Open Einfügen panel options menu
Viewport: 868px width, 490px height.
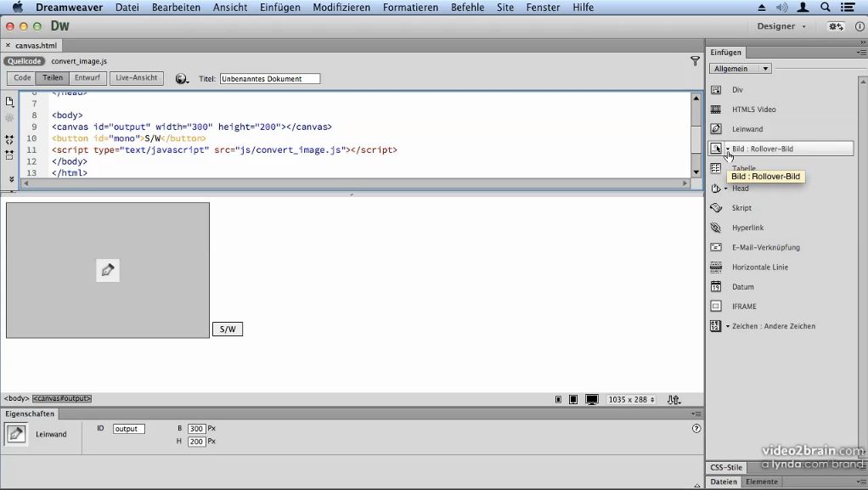(861, 52)
